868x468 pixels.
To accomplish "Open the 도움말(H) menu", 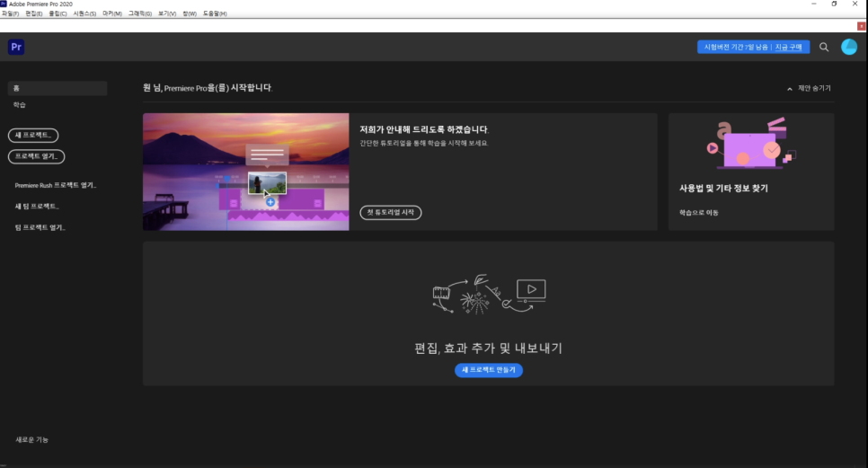I will [x=215, y=13].
